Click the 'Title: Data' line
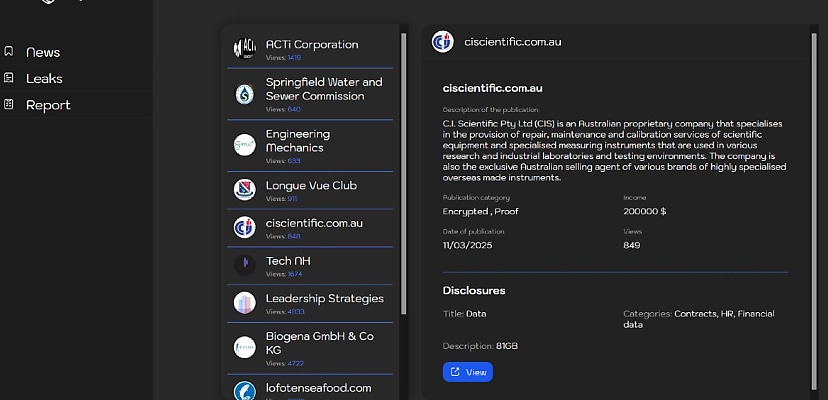The width and height of the screenshot is (828, 400). pos(465,314)
